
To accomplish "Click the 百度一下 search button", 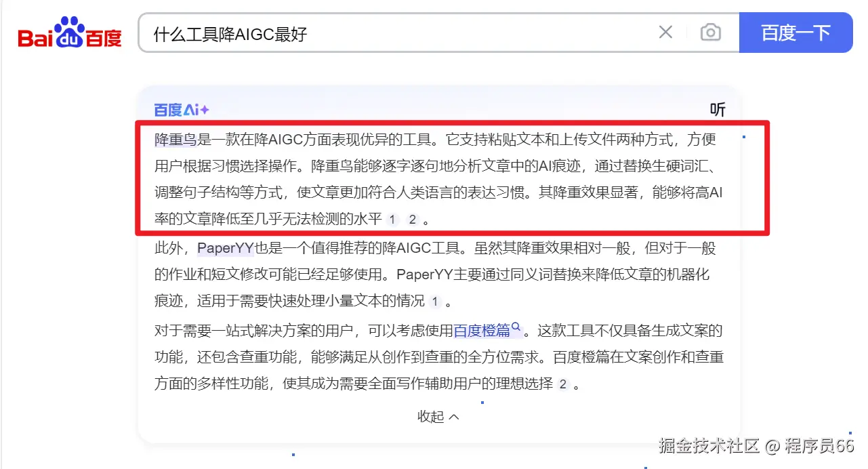I will pyautogui.click(x=795, y=32).
